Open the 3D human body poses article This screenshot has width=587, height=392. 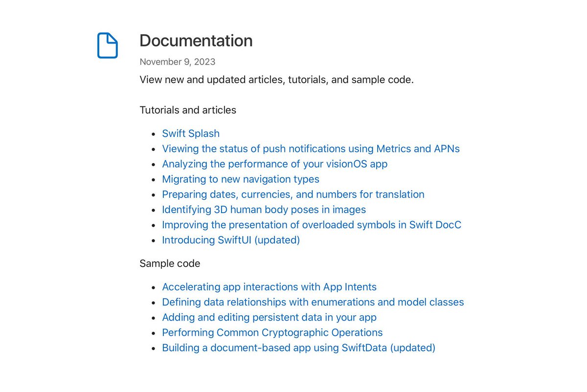(264, 209)
